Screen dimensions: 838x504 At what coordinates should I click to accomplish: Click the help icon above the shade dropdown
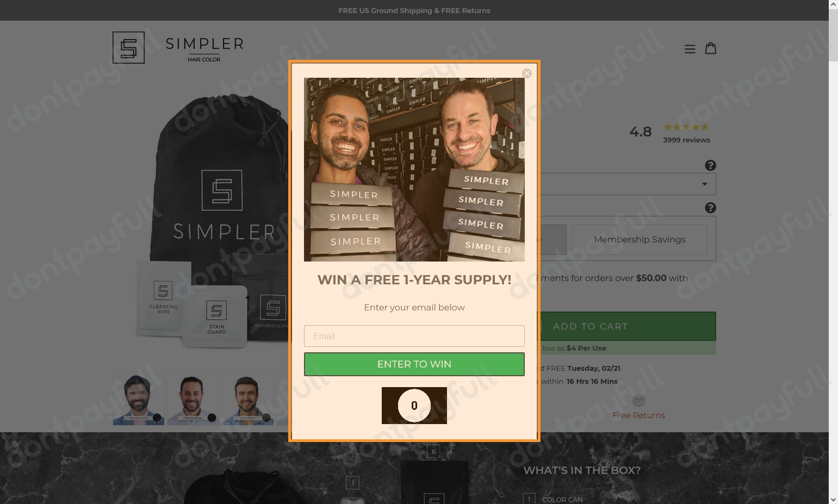[710, 165]
